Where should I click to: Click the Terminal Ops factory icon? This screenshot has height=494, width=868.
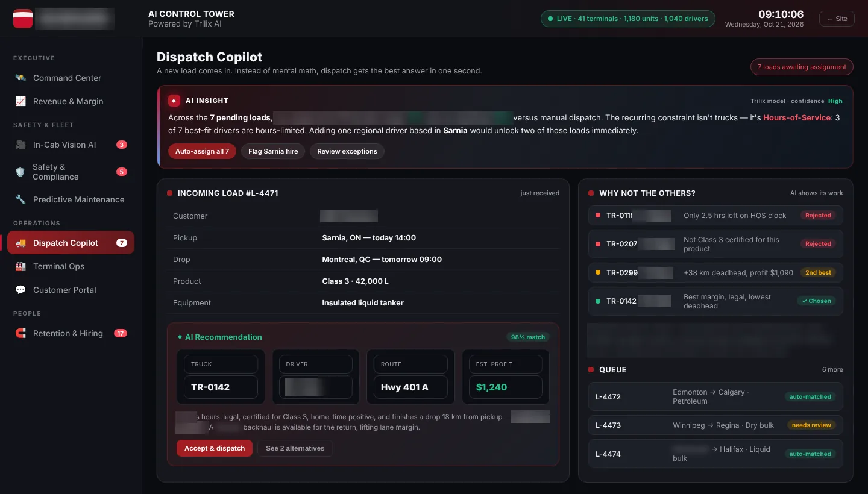20,266
